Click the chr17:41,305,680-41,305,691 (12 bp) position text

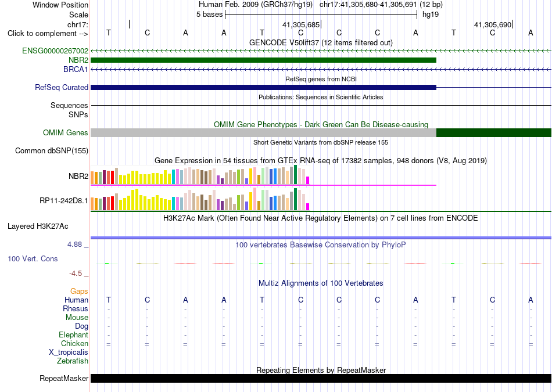point(381,5)
